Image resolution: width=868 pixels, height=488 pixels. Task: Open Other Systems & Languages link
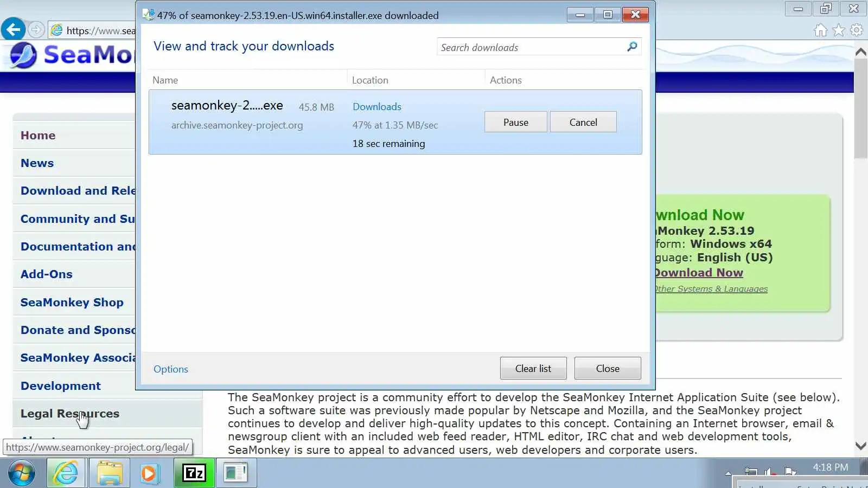point(711,288)
